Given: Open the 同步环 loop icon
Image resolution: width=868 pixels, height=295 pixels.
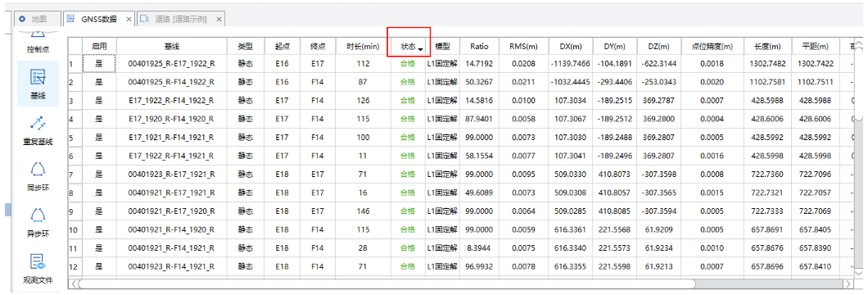Looking at the screenshot, I should (38, 176).
